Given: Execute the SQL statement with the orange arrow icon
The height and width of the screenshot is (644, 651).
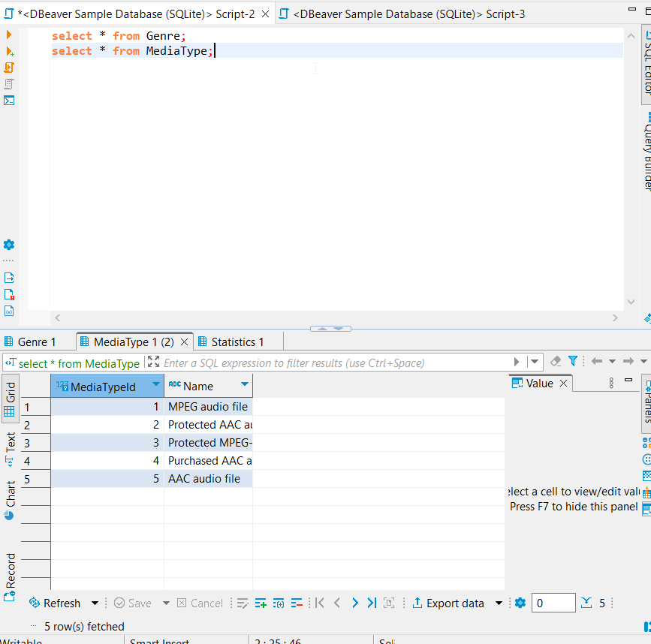Looking at the screenshot, I should click(x=10, y=34).
